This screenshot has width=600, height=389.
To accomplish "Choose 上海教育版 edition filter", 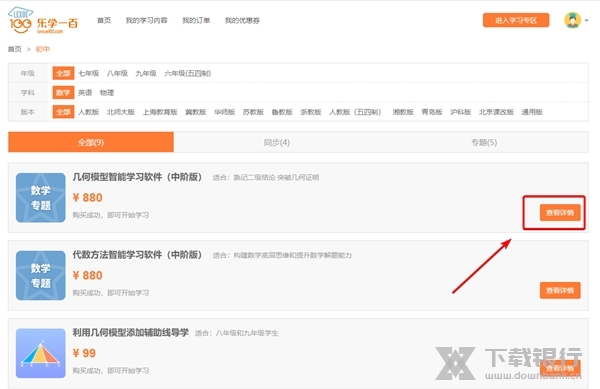I will 160,112.
